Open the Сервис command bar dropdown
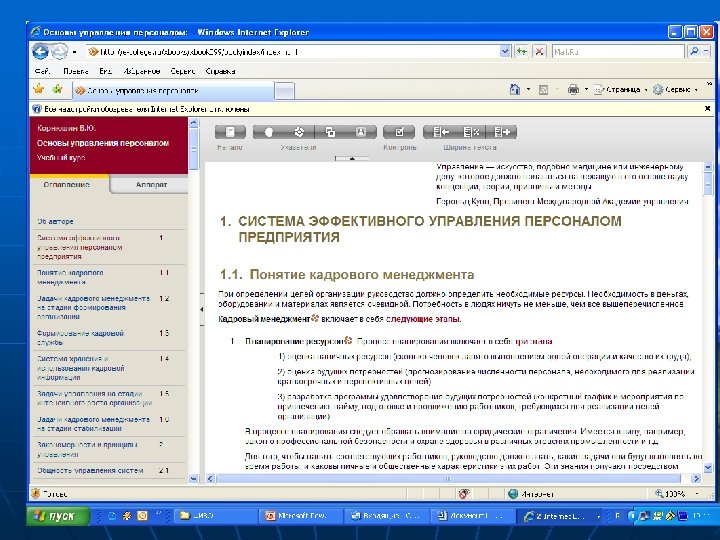Screen dimensions: 720x540 point(676,90)
